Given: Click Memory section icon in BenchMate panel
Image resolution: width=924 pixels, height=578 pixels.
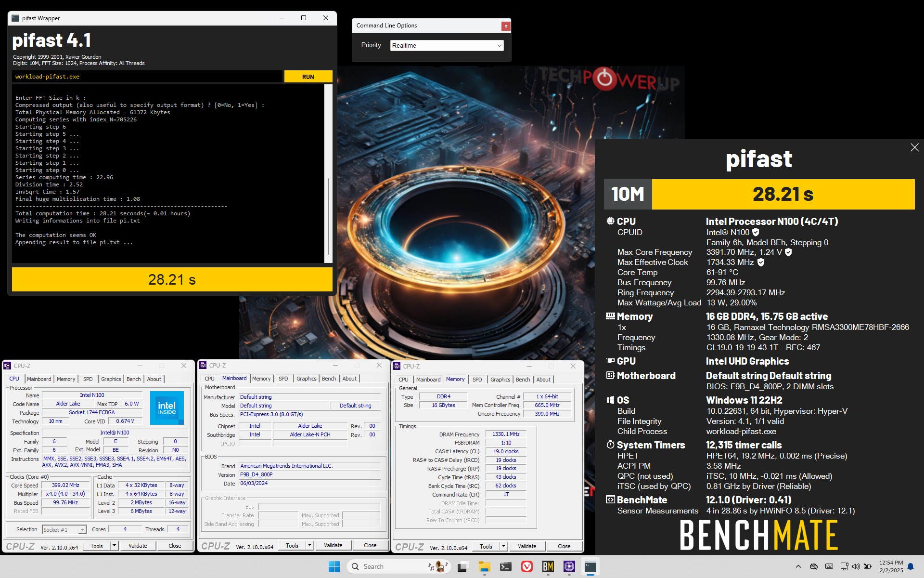Looking at the screenshot, I should [x=610, y=316].
